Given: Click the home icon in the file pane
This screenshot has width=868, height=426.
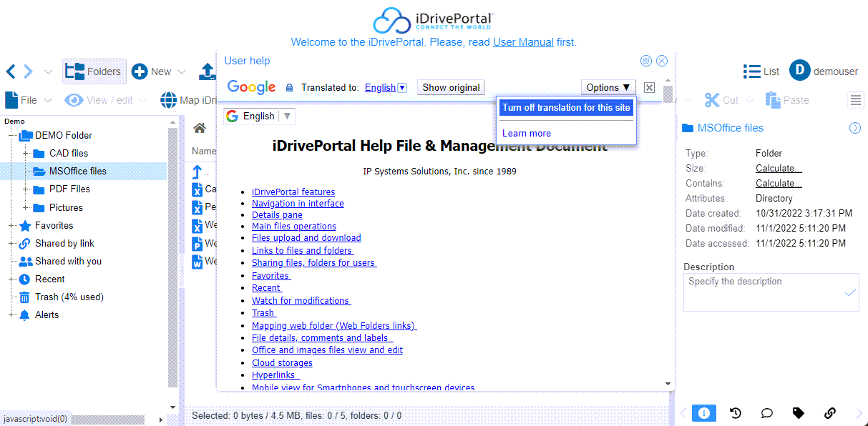Looking at the screenshot, I should pyautogui.click(x=200, y=128).
